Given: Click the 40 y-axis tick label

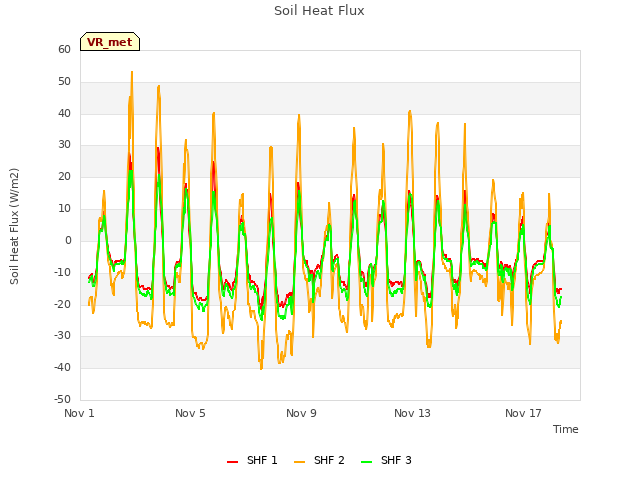Looking at the screenshot, I should [64, 113].
